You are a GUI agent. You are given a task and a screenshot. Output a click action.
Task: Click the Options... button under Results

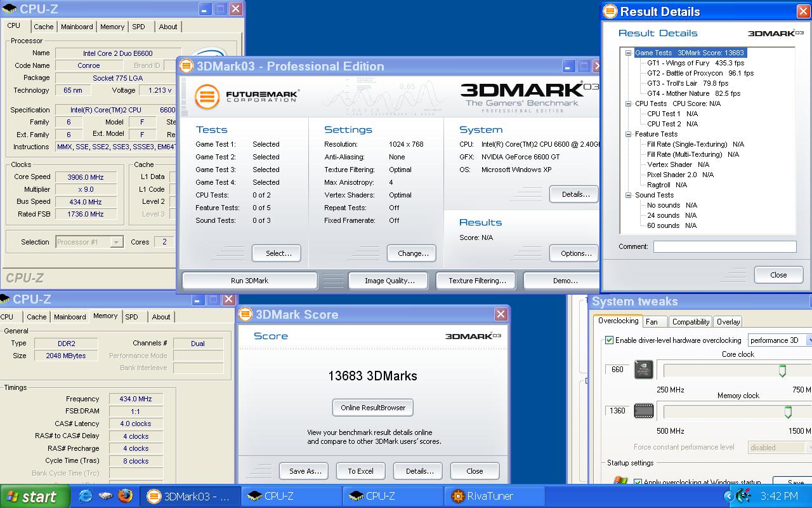575,253
